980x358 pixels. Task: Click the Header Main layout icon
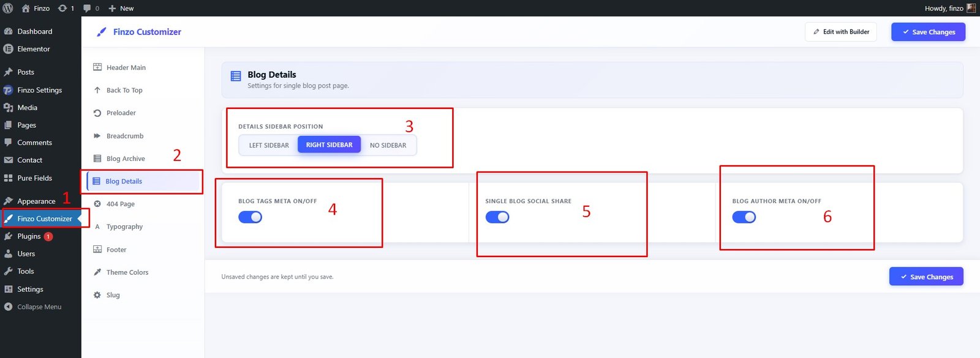(97, 67)
